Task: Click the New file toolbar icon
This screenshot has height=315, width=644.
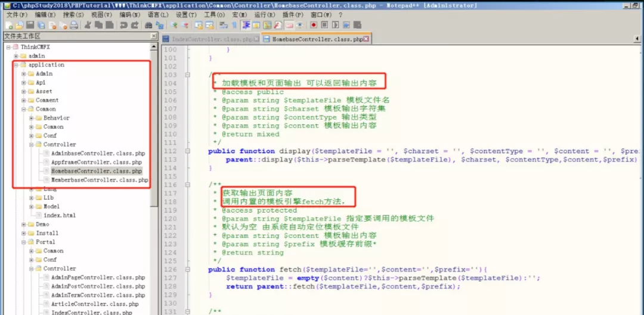Action: click(x=9, y=26)
